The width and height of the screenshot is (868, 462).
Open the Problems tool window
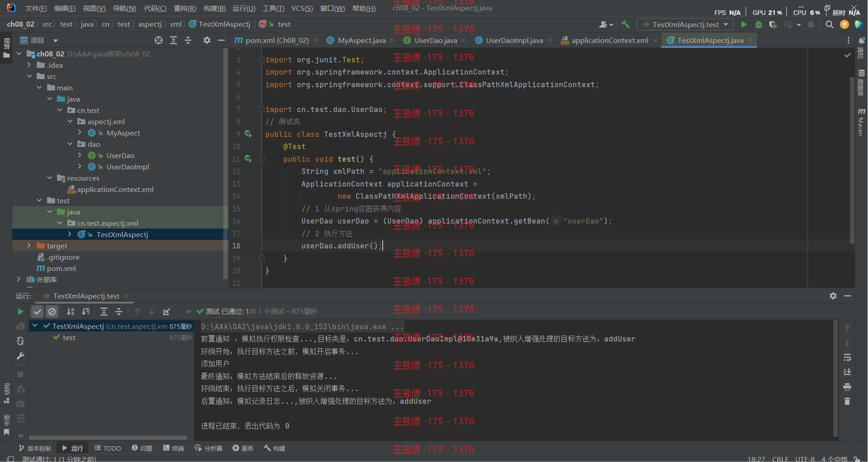[x=142, y=448]
